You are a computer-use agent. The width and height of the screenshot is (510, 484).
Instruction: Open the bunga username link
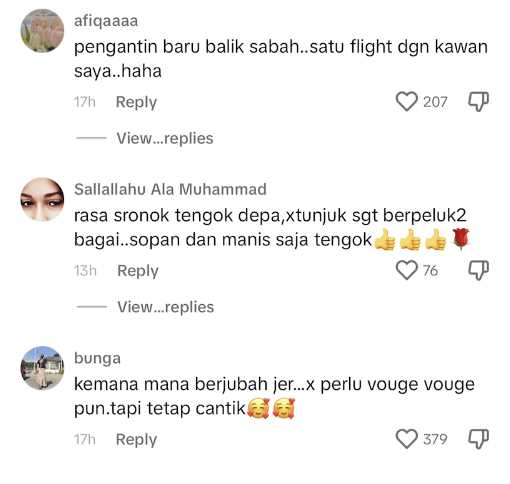pyautogui.click(x=97, y=359)
